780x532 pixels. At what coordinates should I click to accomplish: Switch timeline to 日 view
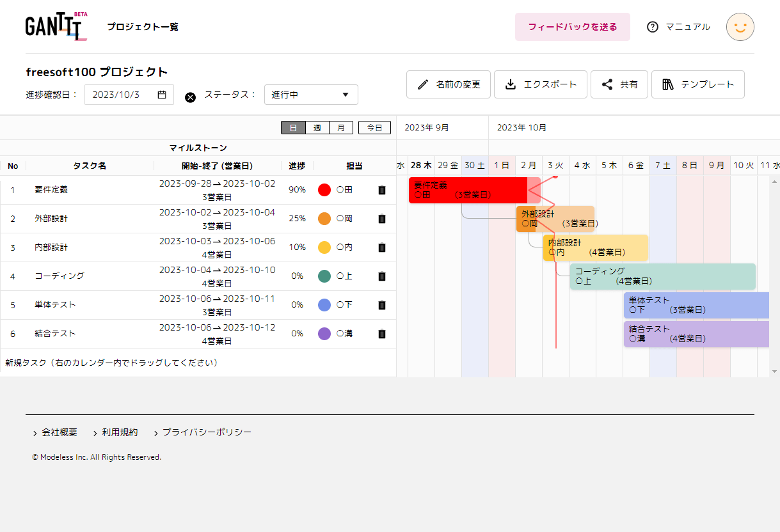pos(293,128)
